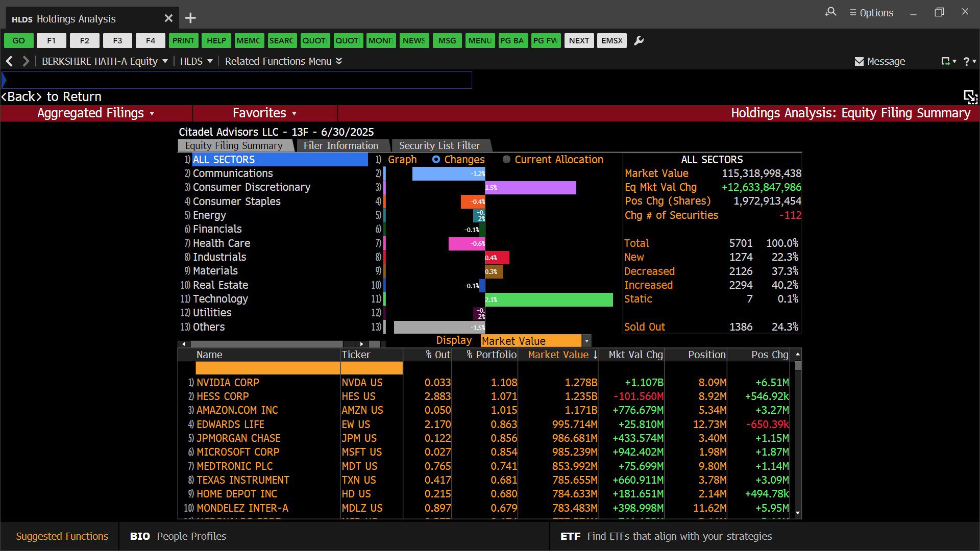Click the wrench settings icon in toolbar
The image size is (980, 551).
point(639,41)
